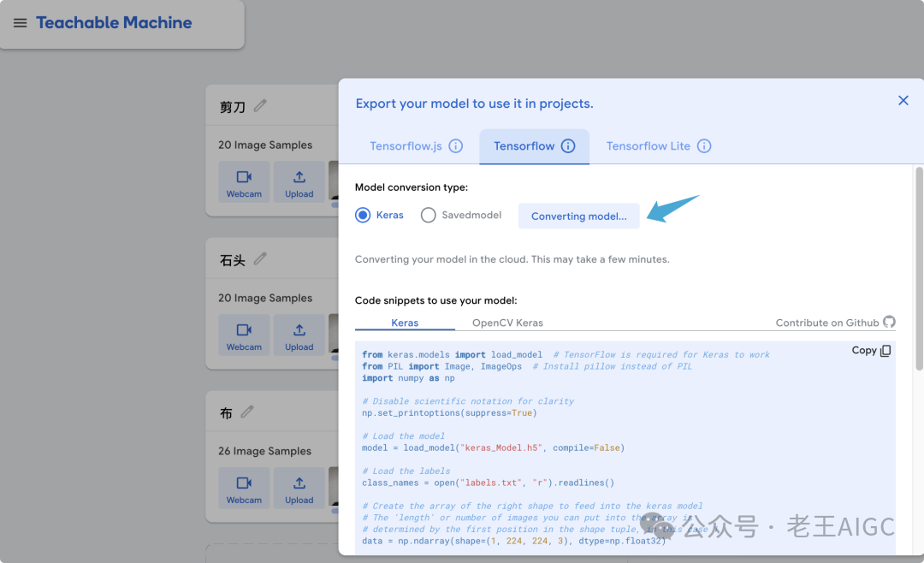Screen dimensions: 924x563
Task: Show info icon for Tensorflow tab
Action: coord(567,145)
